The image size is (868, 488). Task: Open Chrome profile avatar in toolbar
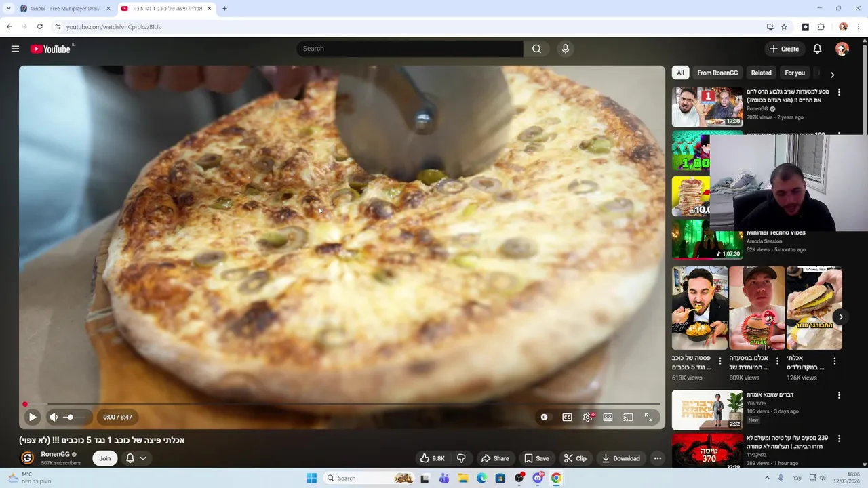click(x=843, y=27)
